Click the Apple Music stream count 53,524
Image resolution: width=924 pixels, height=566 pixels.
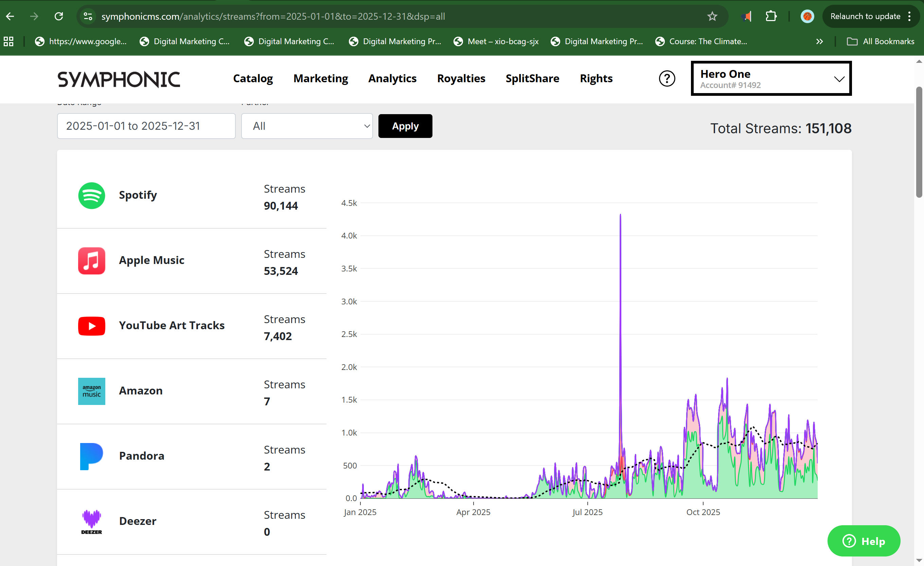[281, 271]
